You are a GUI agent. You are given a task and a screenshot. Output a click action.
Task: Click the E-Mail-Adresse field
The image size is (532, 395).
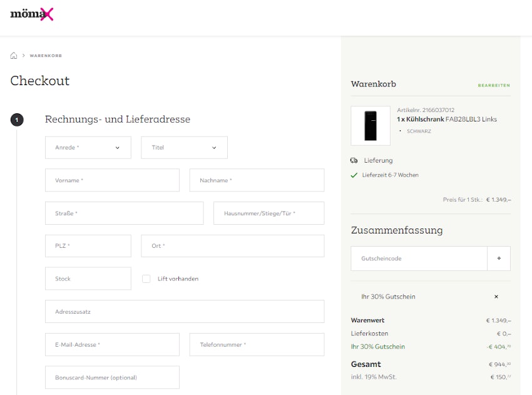[112, 345]
